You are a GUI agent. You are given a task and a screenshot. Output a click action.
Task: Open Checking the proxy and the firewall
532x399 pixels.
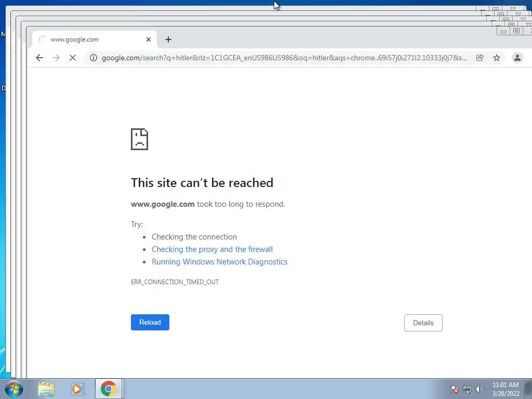(x=212, y=249)
